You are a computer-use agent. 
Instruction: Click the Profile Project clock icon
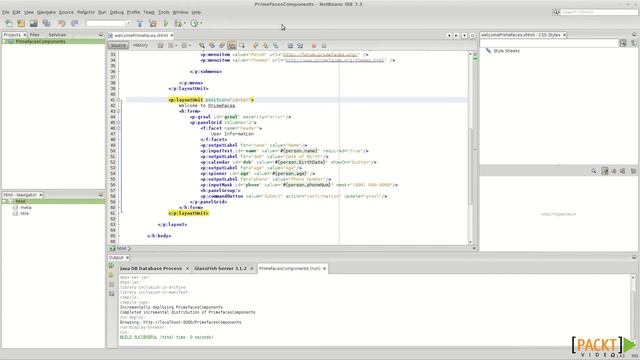click(x=194, y=24)
